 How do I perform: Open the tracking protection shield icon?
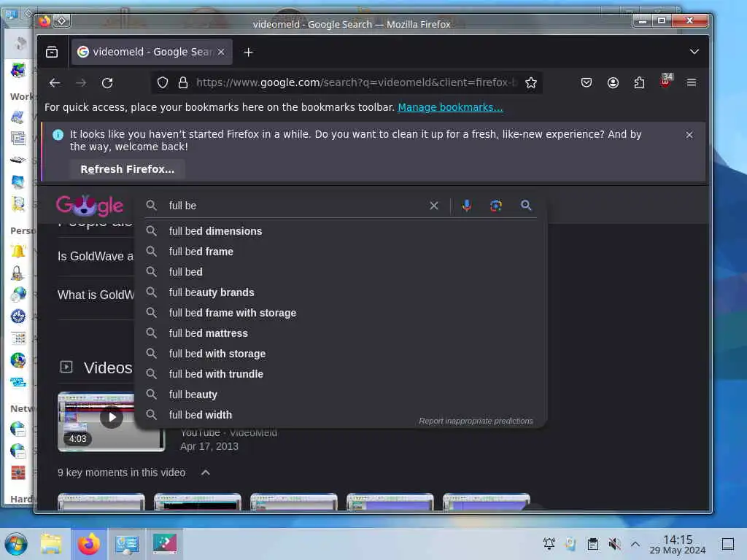(x=163, y=83)
